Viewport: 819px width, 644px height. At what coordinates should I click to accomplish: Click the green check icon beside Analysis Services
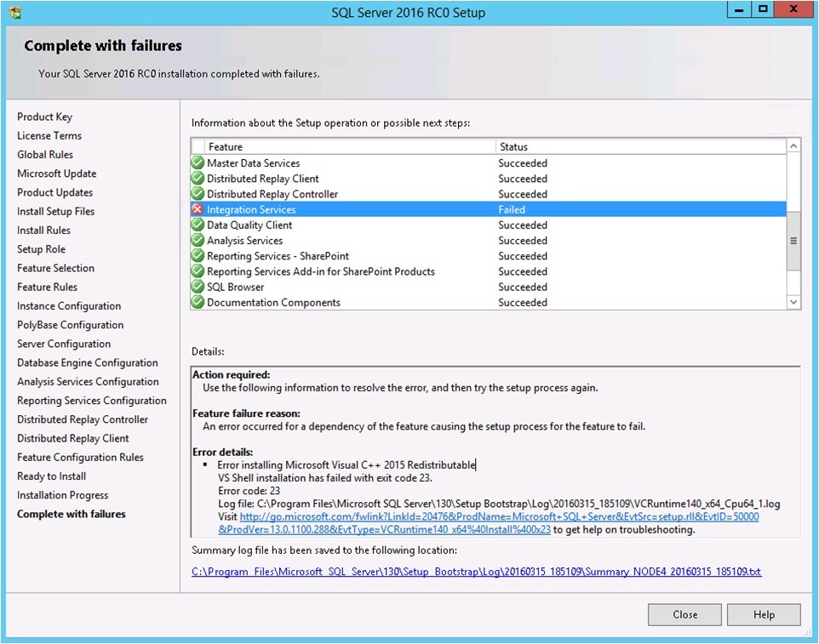[x=198, y=240]
